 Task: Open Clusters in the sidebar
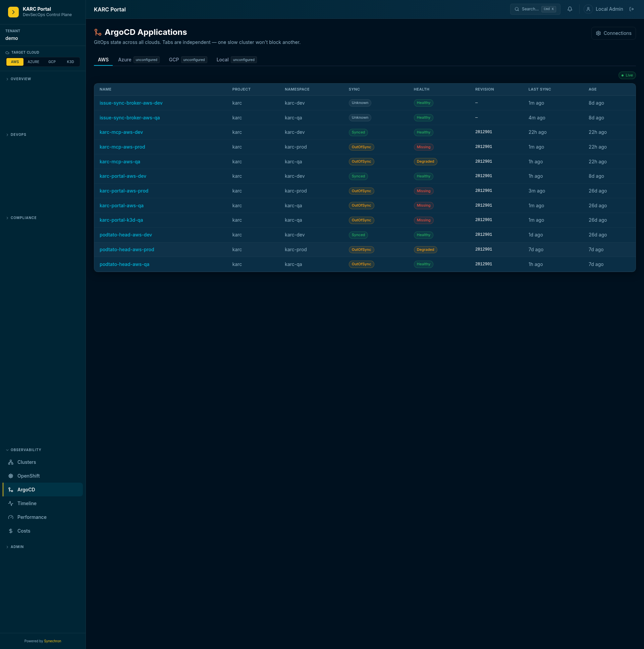coord(43,462)
